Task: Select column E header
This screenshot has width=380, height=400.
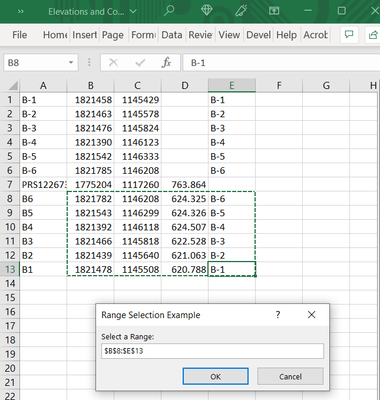Action: tap(232, 86)
